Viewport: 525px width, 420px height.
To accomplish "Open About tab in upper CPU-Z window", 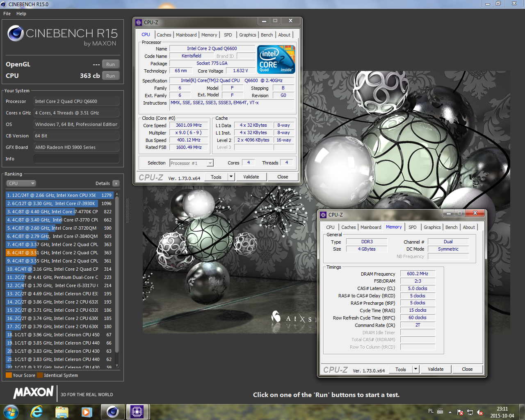I will point(284,35).
